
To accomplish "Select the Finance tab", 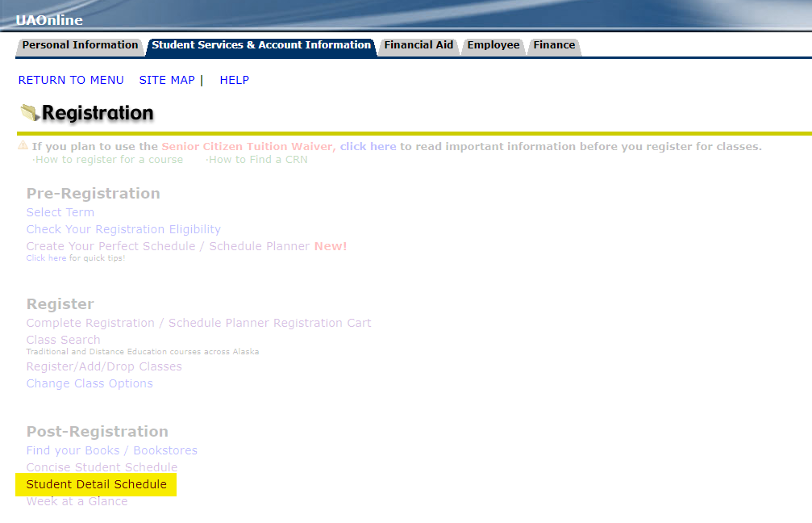I will coord(554,45).
